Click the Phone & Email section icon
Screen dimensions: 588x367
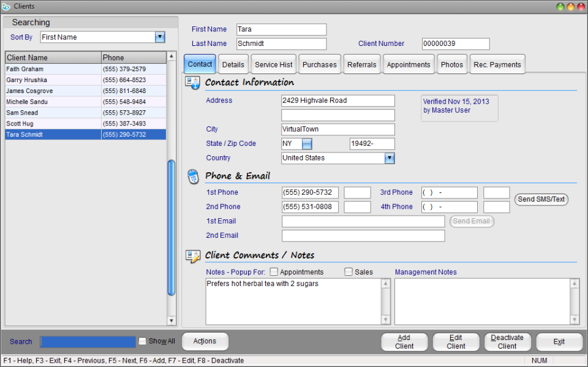coord(193,176)
